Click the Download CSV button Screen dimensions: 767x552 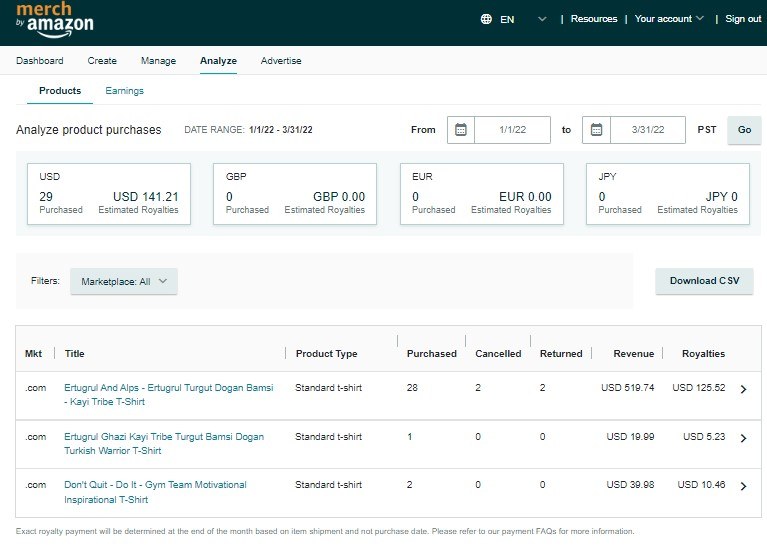click(704, 281)
